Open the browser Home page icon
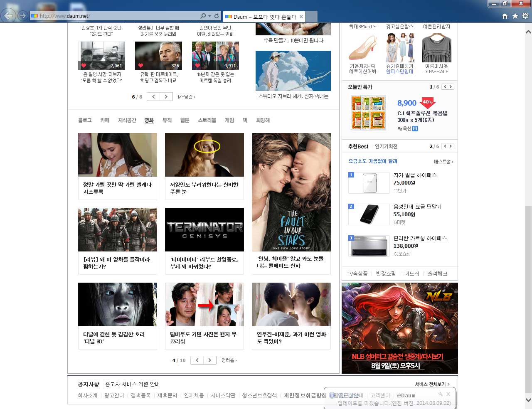 (505, 16)
